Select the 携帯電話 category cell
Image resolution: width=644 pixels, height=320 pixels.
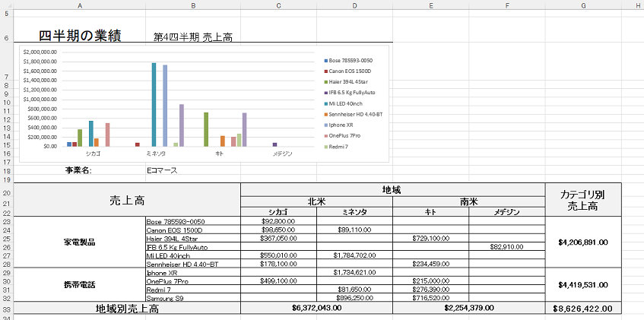click(x=80, y=285)
